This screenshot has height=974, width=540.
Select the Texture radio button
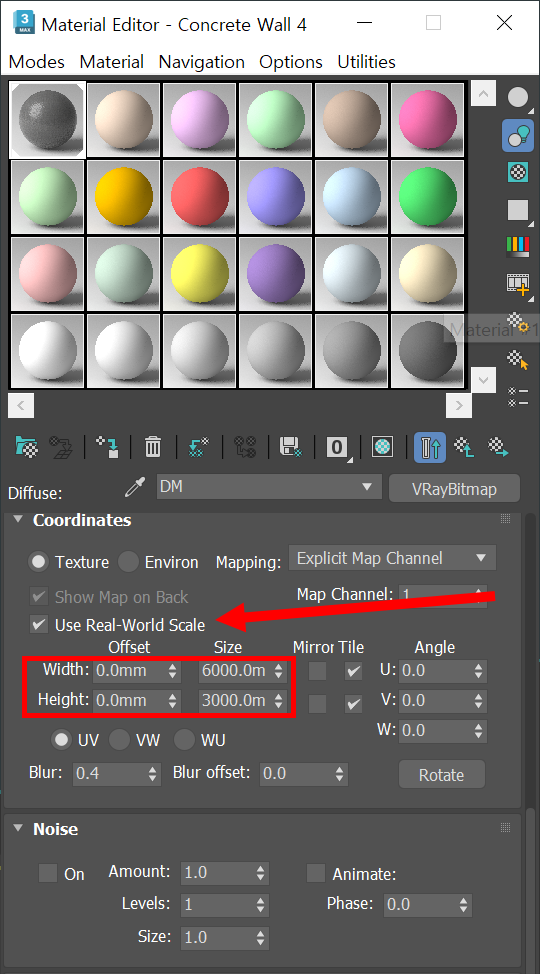tap(39, 562)
